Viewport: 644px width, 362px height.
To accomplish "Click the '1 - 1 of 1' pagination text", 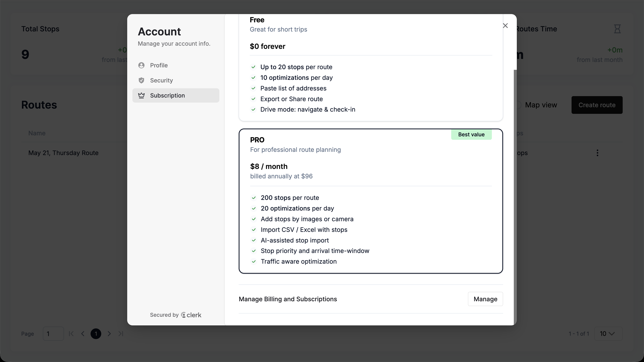I will [x=579, y=334].
